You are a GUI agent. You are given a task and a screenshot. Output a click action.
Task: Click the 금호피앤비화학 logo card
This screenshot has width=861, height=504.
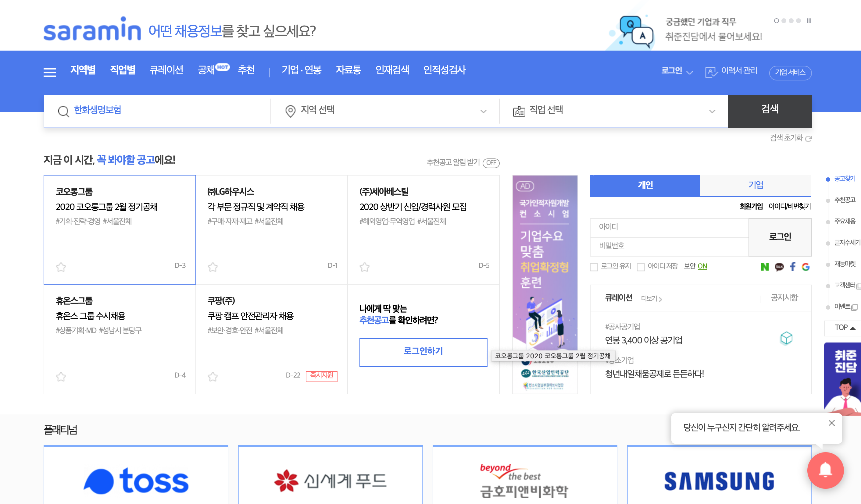pos(525,475)
